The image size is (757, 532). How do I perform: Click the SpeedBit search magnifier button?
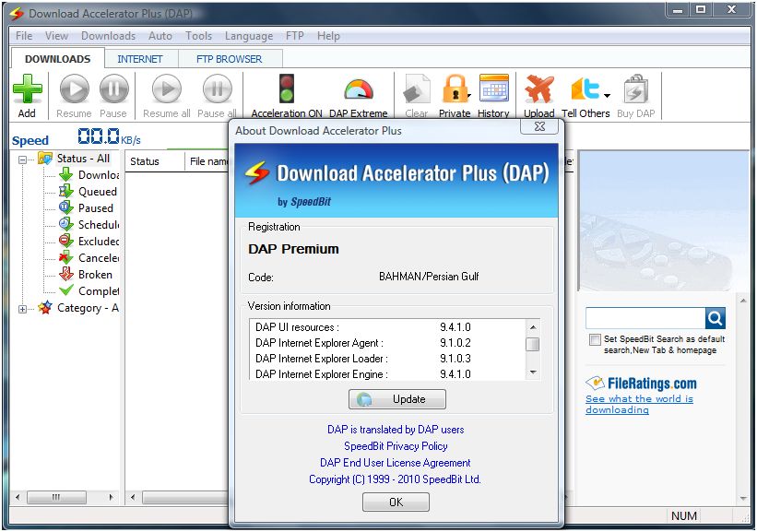pyautogui.click(x=715, y=318)
